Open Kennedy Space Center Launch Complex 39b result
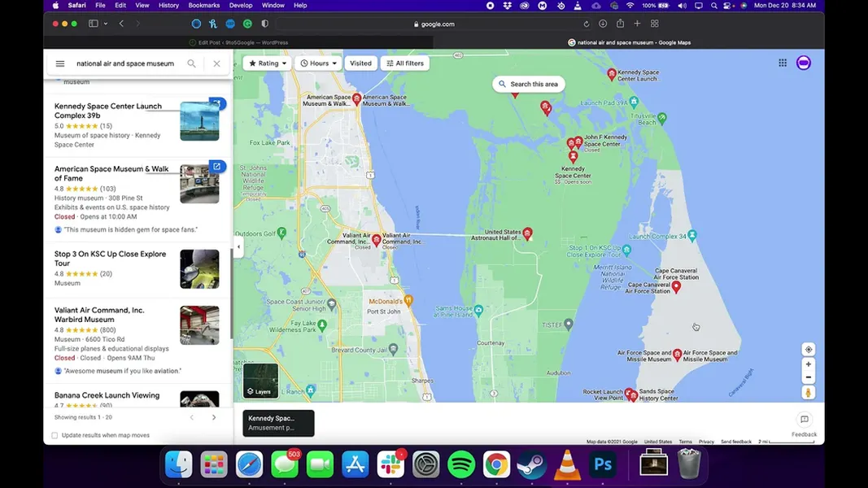Viewport: 868px width, 488px height. pyautogui.click(x=137, y=125)
